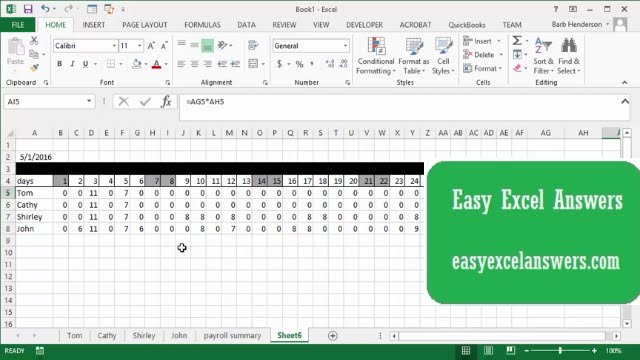Expand the formula bar
The width and height of the screenshot is (640, 360).
pyautogui.click(x=625, y=102)
